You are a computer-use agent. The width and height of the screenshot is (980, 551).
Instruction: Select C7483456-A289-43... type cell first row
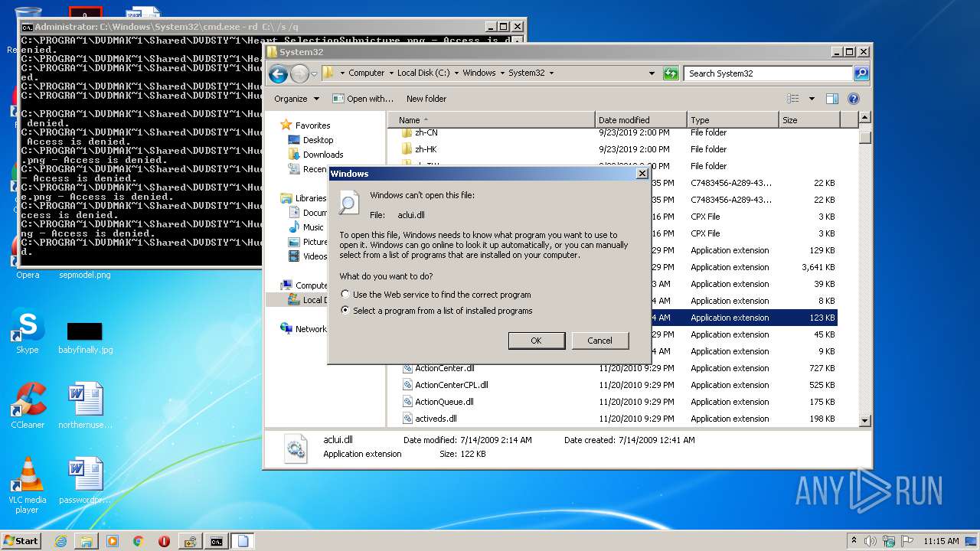coord(731,183)
